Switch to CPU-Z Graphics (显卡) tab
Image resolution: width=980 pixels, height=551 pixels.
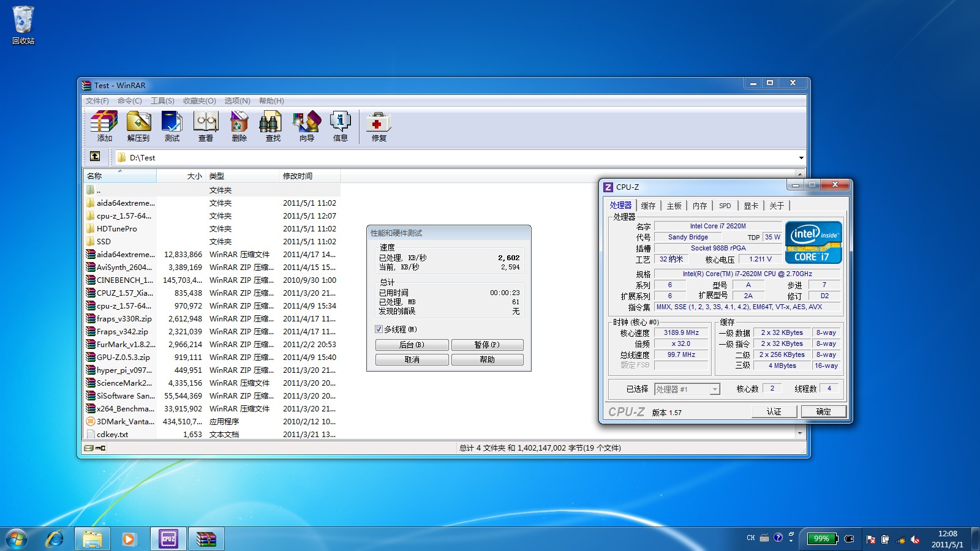click(x=751, y=206)
